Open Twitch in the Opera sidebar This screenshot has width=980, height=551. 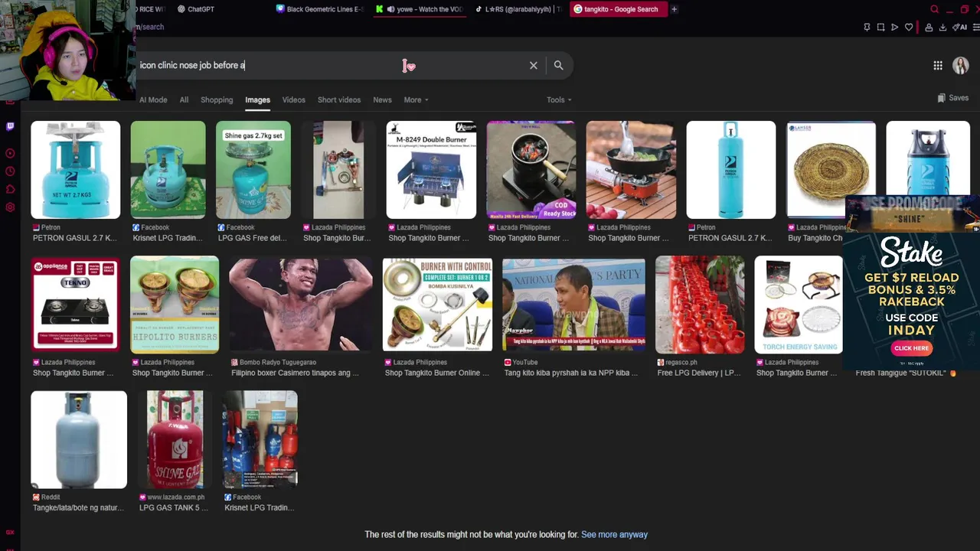tap(10, 127)
